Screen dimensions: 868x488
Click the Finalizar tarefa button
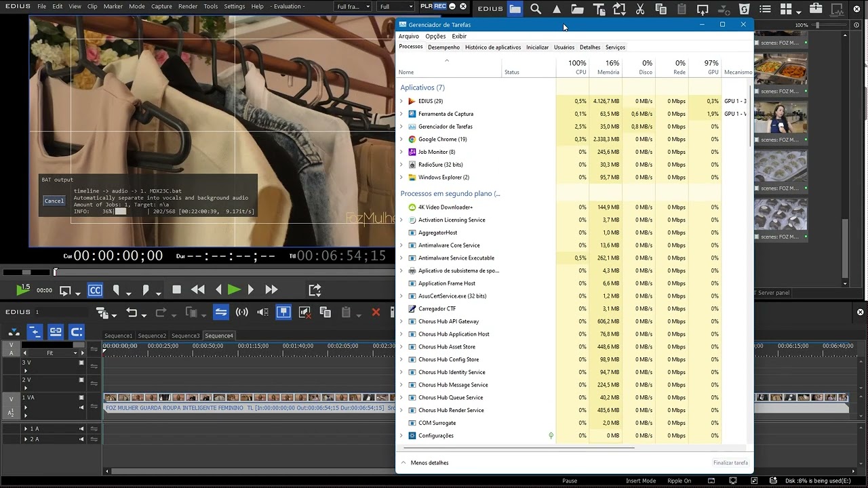[730, 463]
